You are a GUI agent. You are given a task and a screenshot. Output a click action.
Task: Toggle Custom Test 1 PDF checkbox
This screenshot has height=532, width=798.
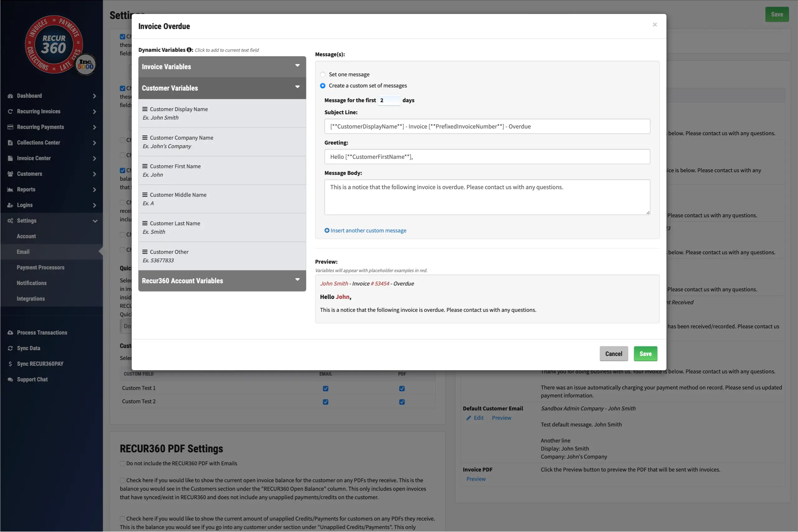tap(402, 389)
